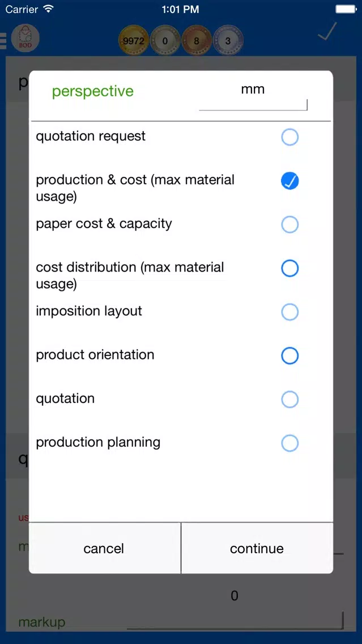This screenshot has width=362, height=644.
Task: Select the quotation request radio button
Action: (x=289, y=137)
